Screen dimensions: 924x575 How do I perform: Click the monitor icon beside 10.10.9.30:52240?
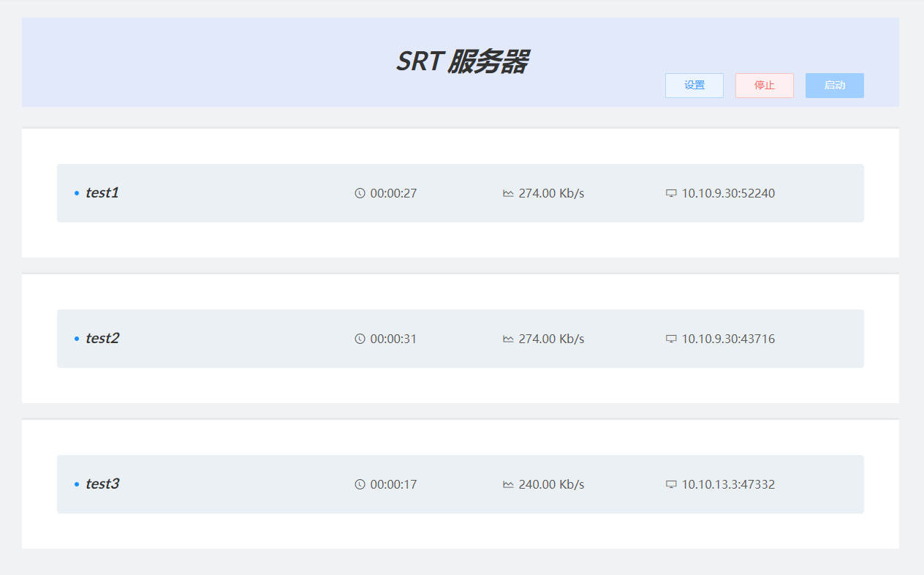click(x=671, y=193)
